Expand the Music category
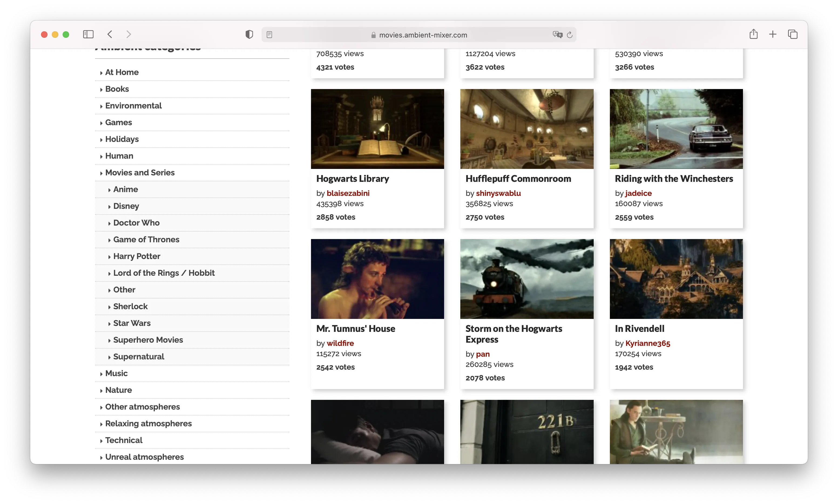The image size is (838, 504). [116, 373]
